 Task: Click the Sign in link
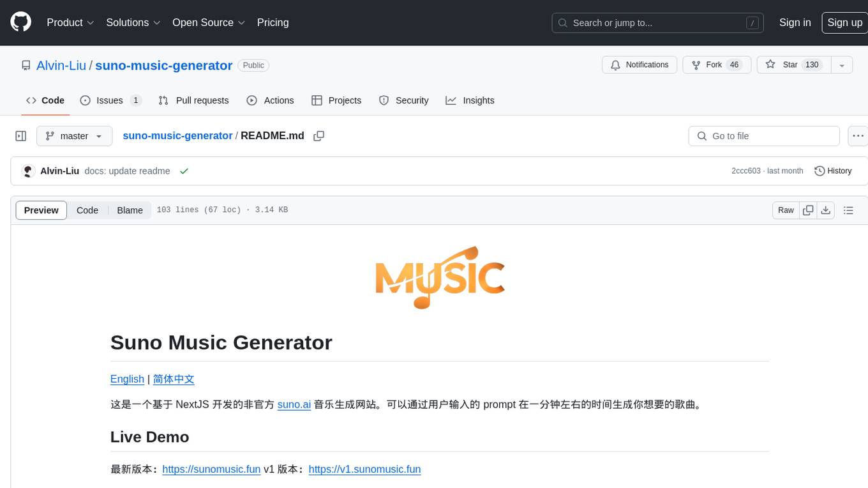coord(795,22)
